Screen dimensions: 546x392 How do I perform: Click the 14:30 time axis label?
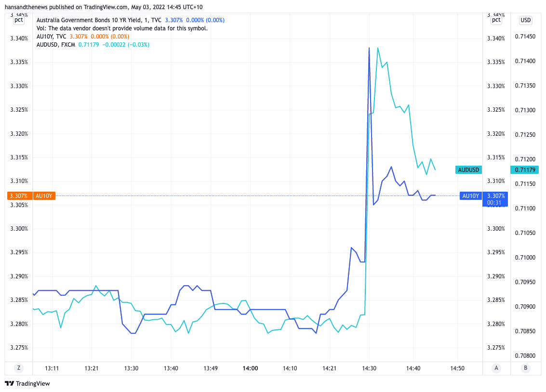[369, 368]
